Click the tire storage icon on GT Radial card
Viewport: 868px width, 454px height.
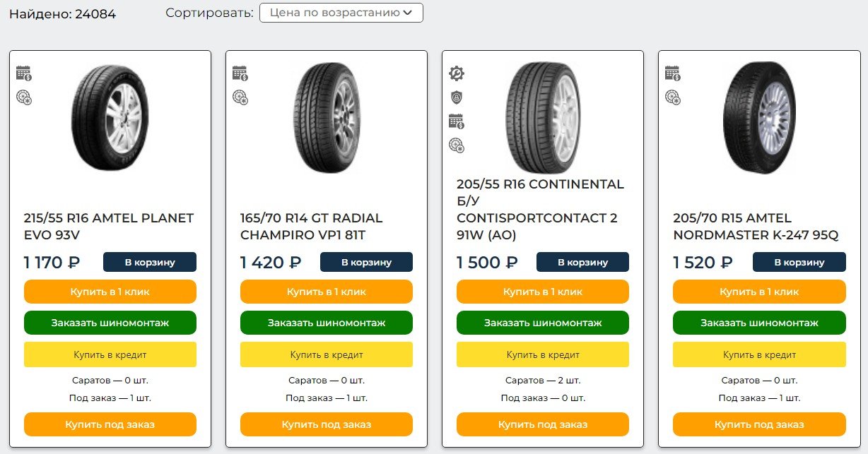(x=240, y=97)
